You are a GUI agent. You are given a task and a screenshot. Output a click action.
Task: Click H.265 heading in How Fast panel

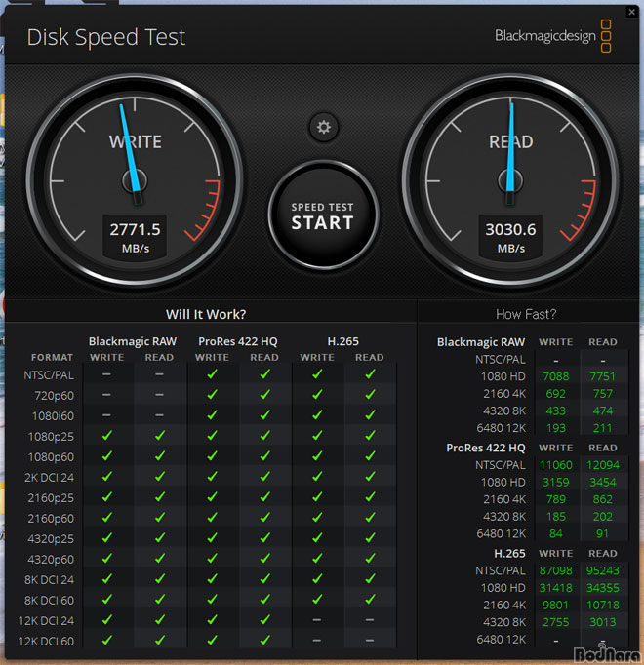pos(509,554)
